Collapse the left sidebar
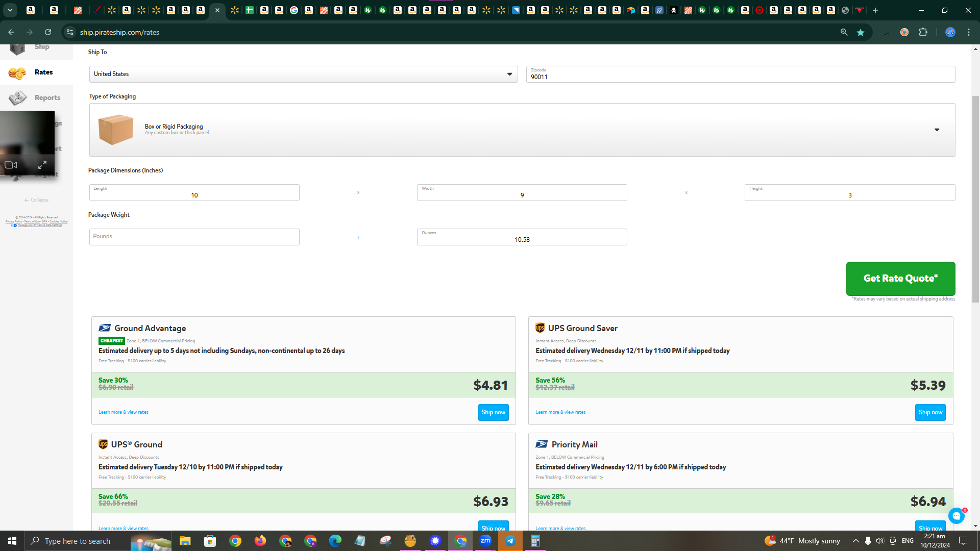The image size is (980, 551). (x=36, y=200)
